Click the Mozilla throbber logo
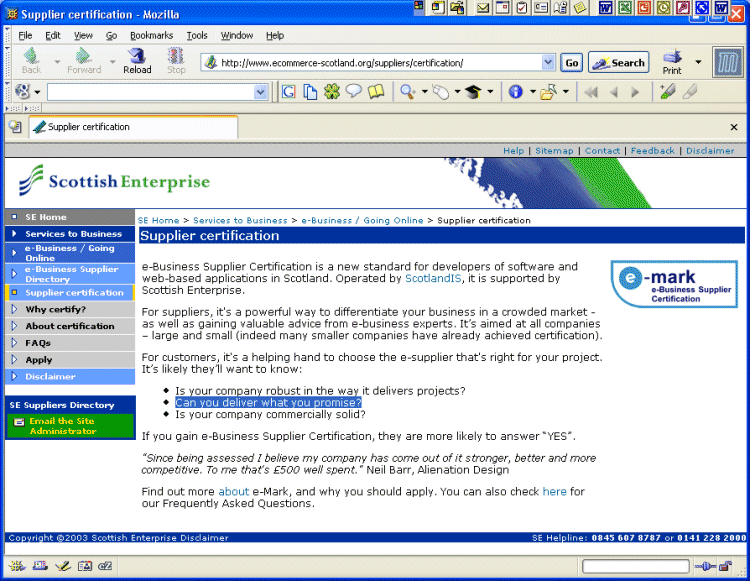The image size is (750, 581). coord(728,62)
